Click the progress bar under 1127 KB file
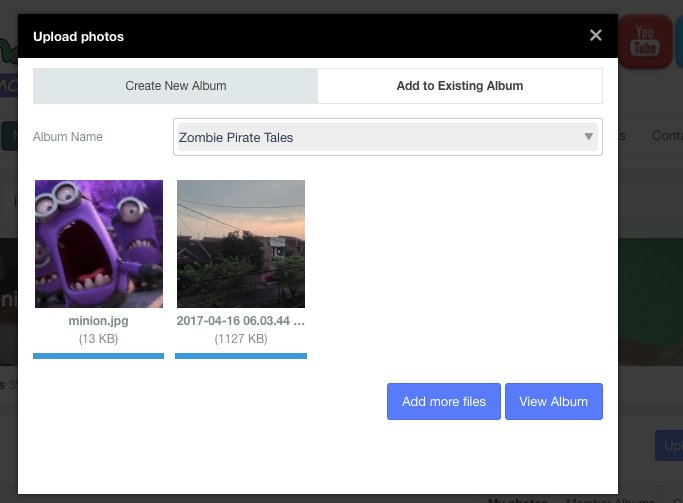683x503 pixels. click(241, 356)
